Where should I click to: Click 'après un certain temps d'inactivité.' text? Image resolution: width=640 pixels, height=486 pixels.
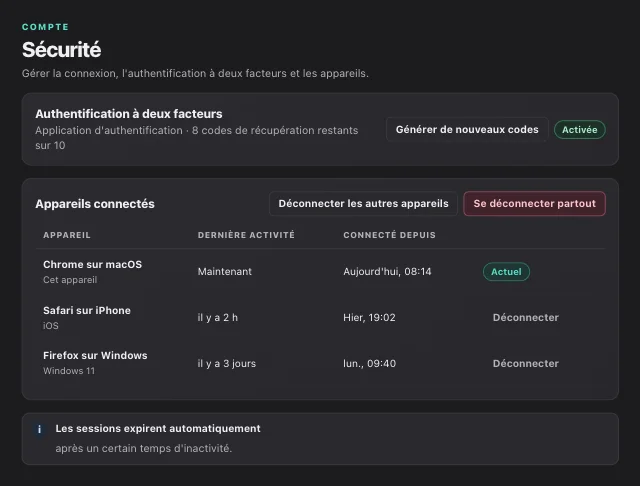[x=144, y=448]
